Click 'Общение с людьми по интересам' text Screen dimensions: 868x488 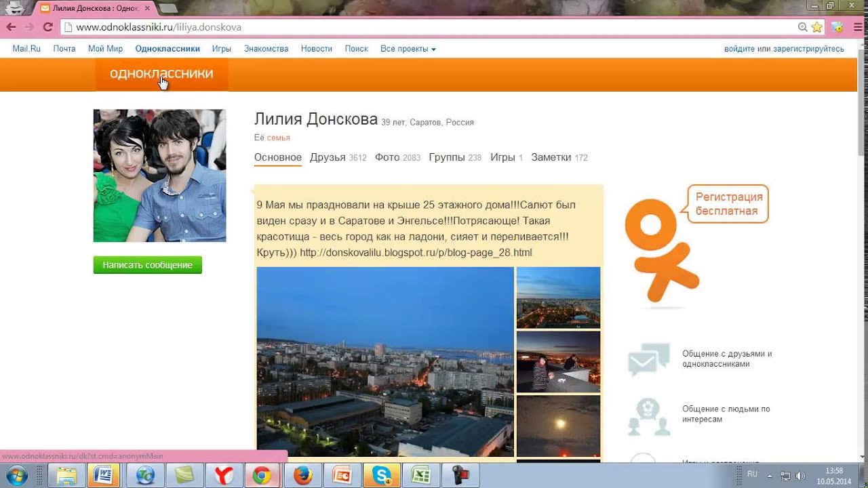coord(726,414)
